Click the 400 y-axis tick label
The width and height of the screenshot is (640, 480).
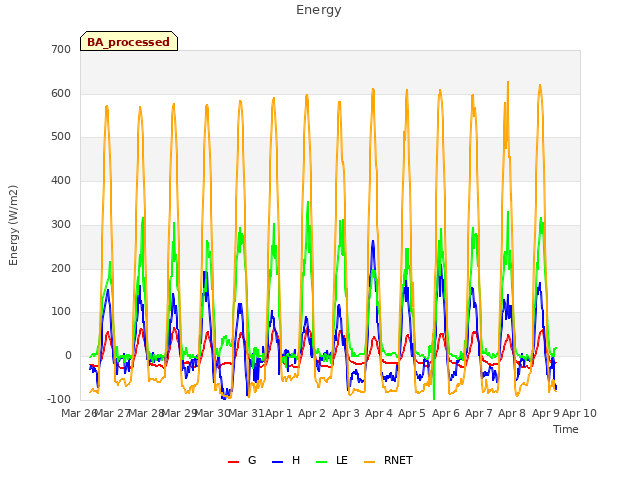(x=61, y=180)
